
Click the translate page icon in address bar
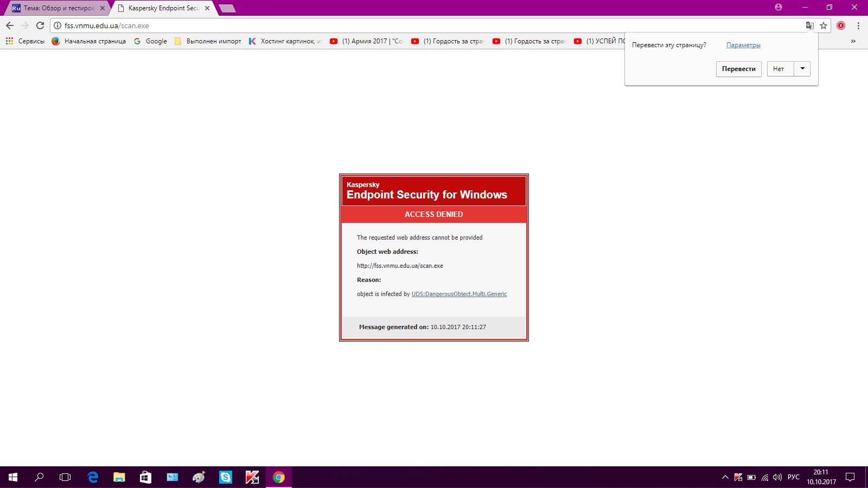[x=809, y=25]
